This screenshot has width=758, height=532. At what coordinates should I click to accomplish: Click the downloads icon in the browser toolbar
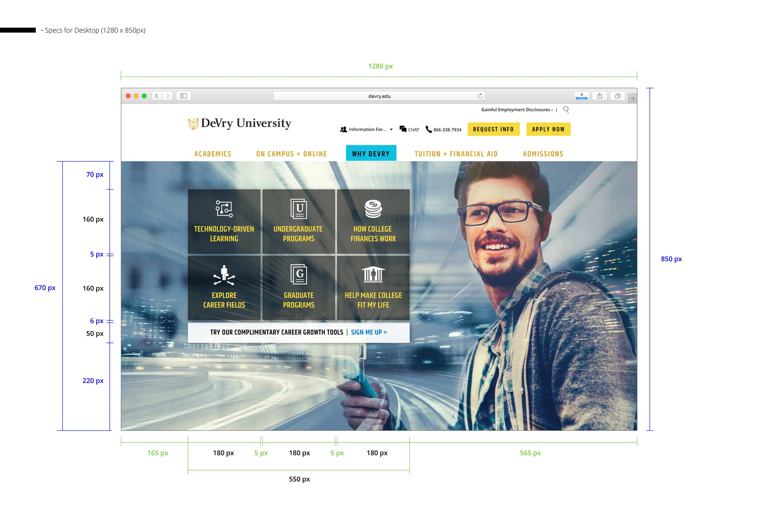(582, 96)
